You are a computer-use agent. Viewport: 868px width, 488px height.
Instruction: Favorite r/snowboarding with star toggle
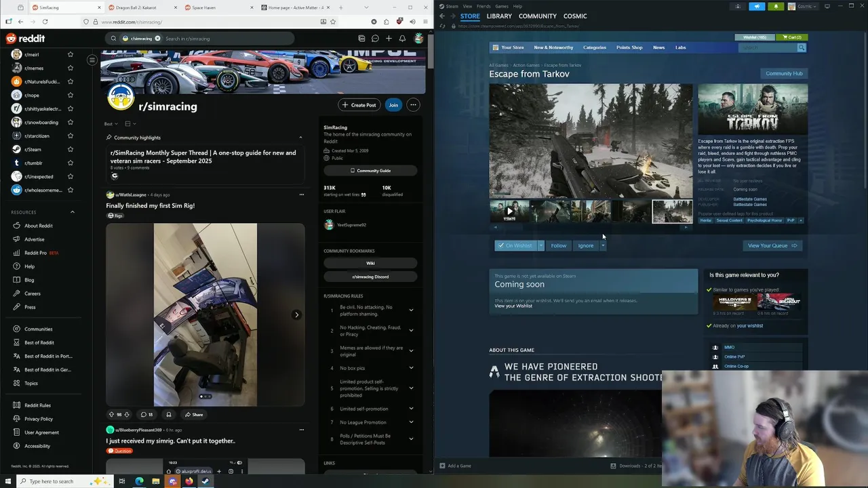pyautogui.click(x=70, y=122)
